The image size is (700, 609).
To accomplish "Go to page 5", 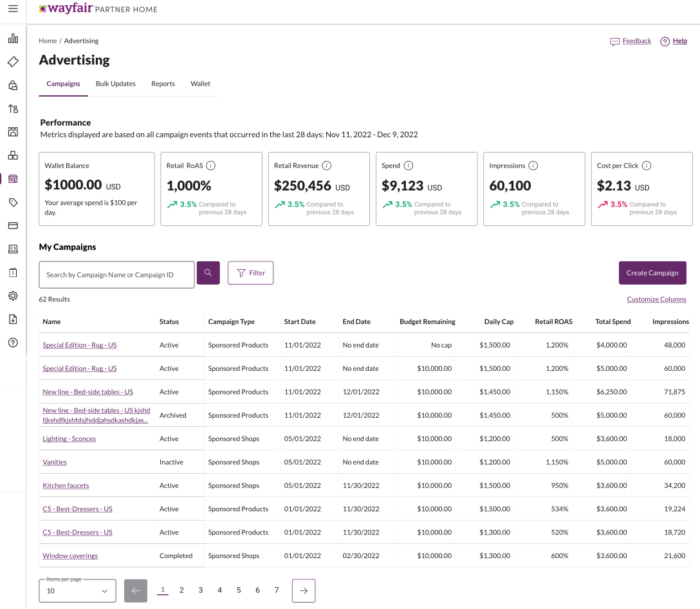I will [239, 590].
